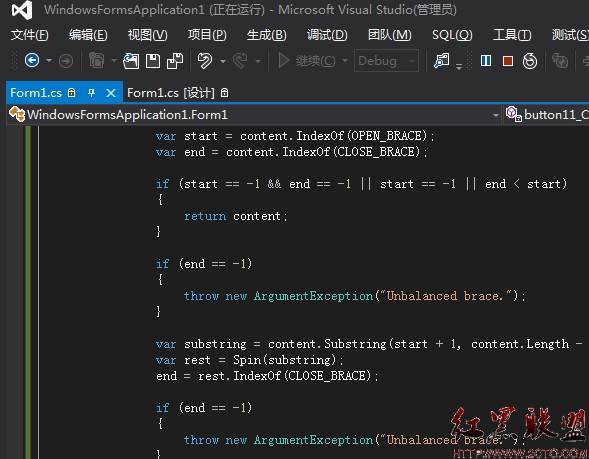Save Form1.cs with the single disk icon
Viewport: 589px width, 459px height.
[x=153, y=60]
